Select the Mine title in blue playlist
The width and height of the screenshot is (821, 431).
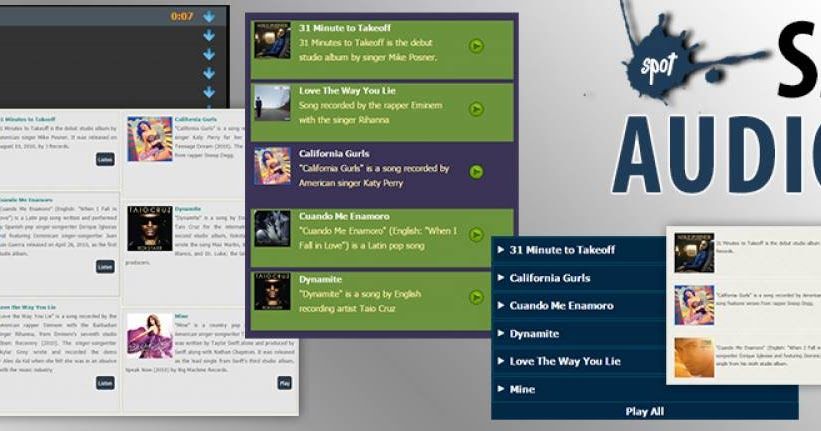tap(522, 389)
